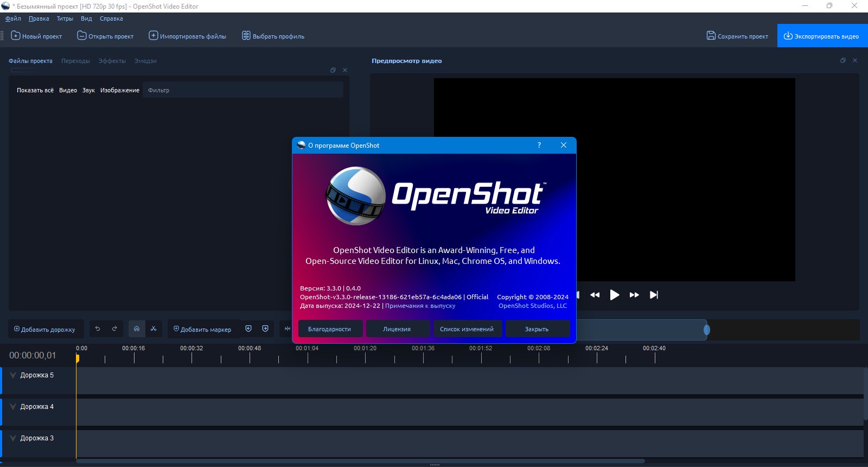Select Показать всё file filter
This screenshot has height=467, width=868.
coord(35,90)
